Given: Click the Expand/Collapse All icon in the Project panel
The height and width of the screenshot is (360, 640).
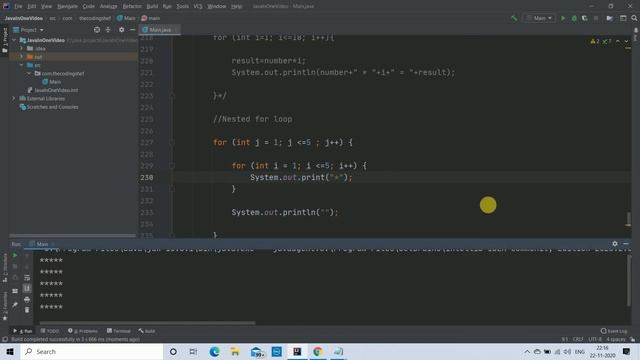Looking at the screenshot, I should [x=108, y=30].
